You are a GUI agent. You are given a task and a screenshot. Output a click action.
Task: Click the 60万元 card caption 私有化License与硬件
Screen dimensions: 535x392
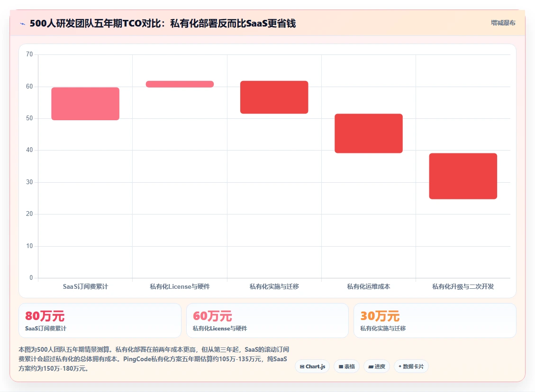[220, 329]
